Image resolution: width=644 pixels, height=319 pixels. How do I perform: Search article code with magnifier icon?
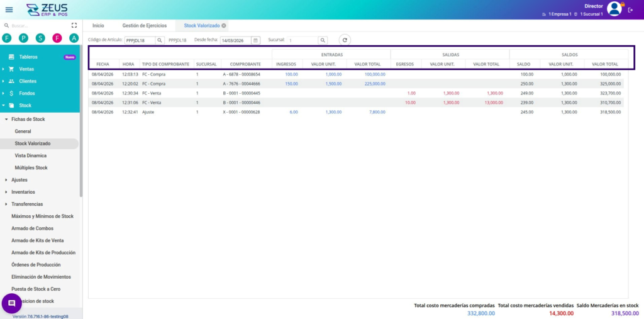tap(160, 40)
